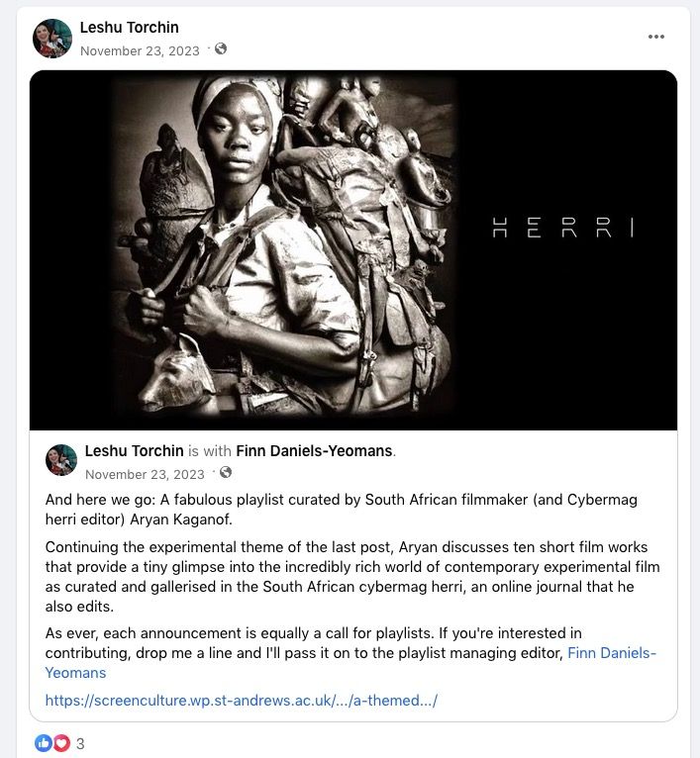
Task: Click Leshu Torchin's profile picture at top
Action: point(52,39)
